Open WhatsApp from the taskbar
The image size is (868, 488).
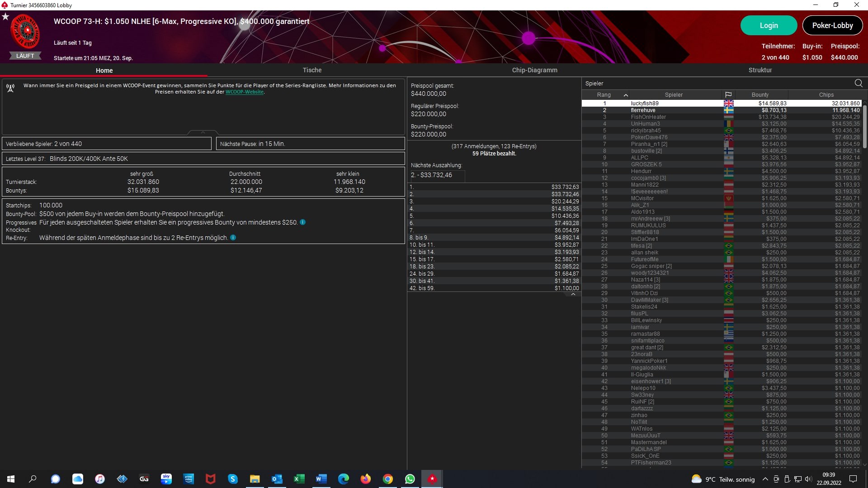pyautogui.click(x=410, y=479)
